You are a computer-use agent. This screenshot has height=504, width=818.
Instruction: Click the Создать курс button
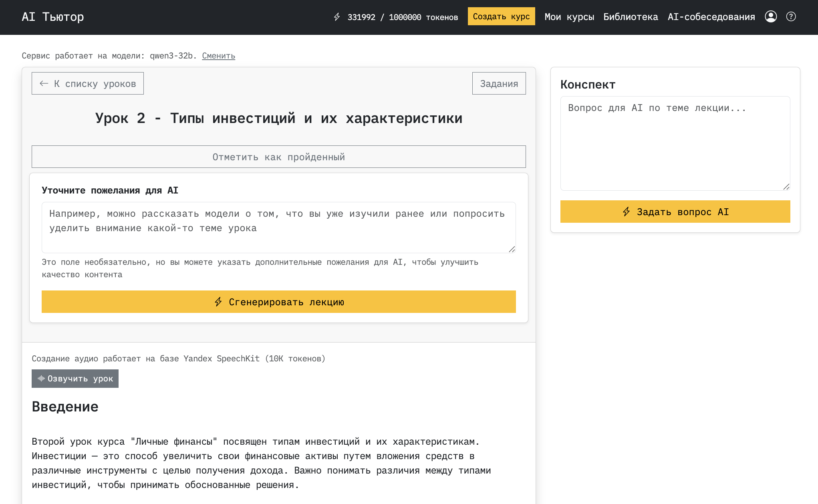tap(501, 16)
